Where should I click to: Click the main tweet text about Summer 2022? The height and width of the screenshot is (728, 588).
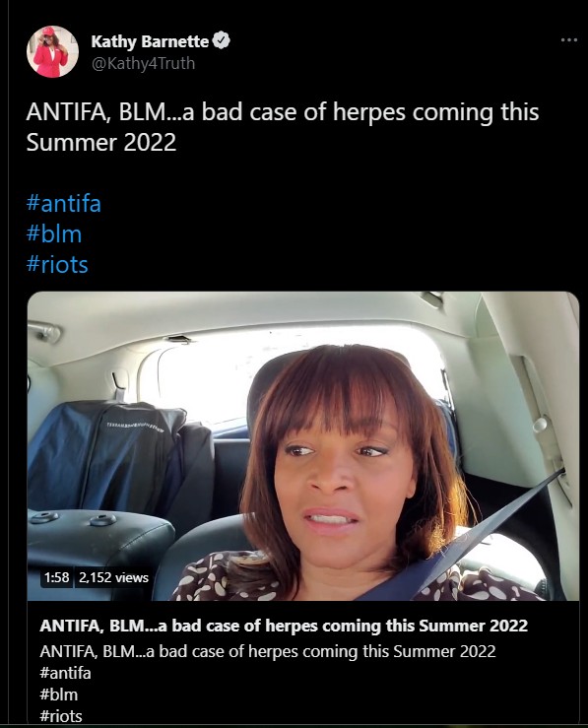pyautogui.click(x=282, y=127)
